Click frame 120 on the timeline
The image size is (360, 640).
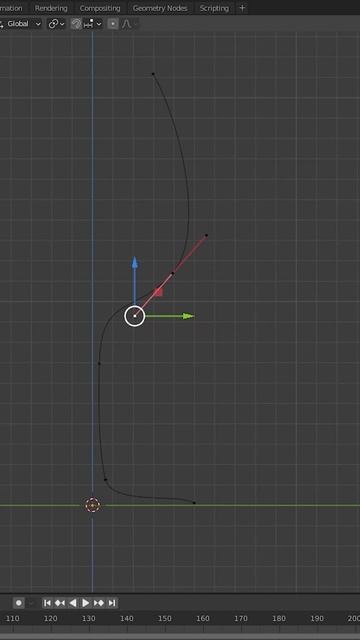pos(51,618)
